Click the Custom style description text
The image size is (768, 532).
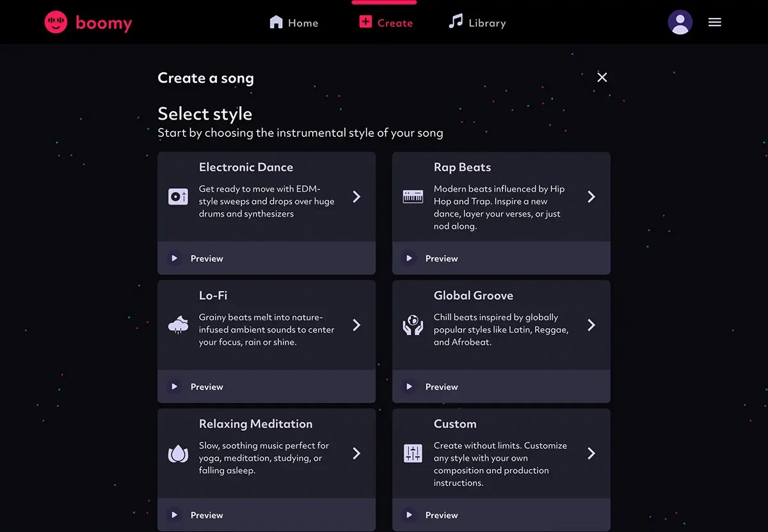(500, 464)
